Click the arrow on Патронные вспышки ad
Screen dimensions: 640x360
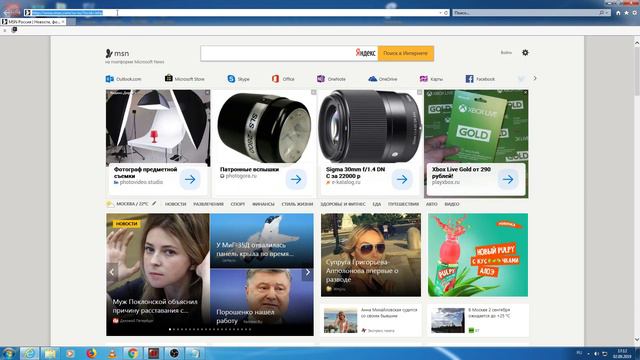tap(296, 179)
